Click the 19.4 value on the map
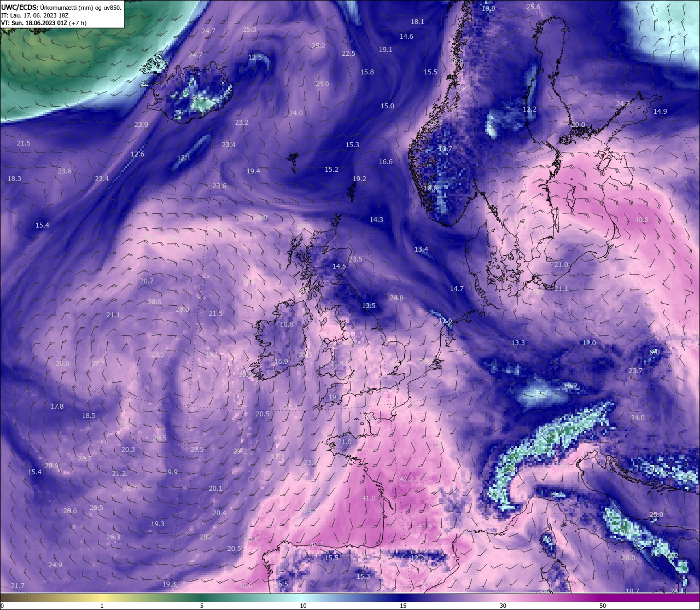Viewport: 700px width, 610px height. click(253, 171)
